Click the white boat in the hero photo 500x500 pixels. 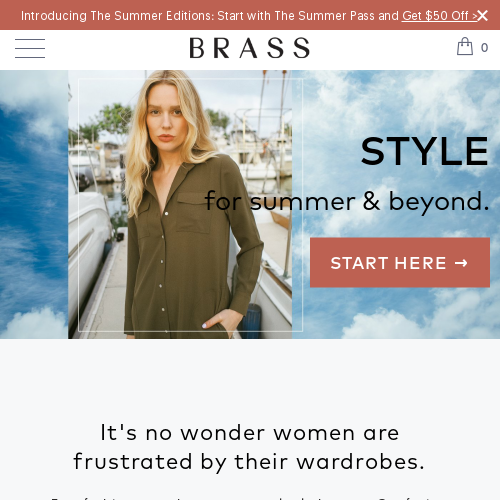click(x=90, y=250)
